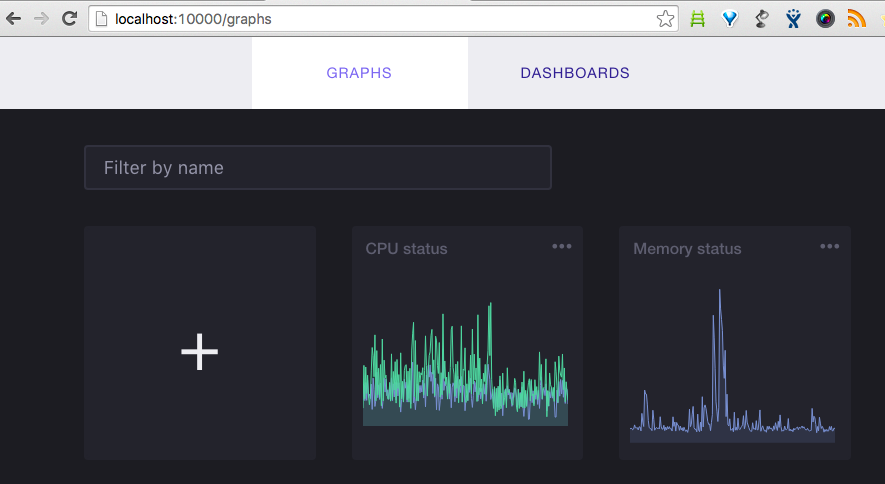This screenshot has width=885, height=484.
Task: Click the localhost:10000/graphs address bar
Action: 383,19
